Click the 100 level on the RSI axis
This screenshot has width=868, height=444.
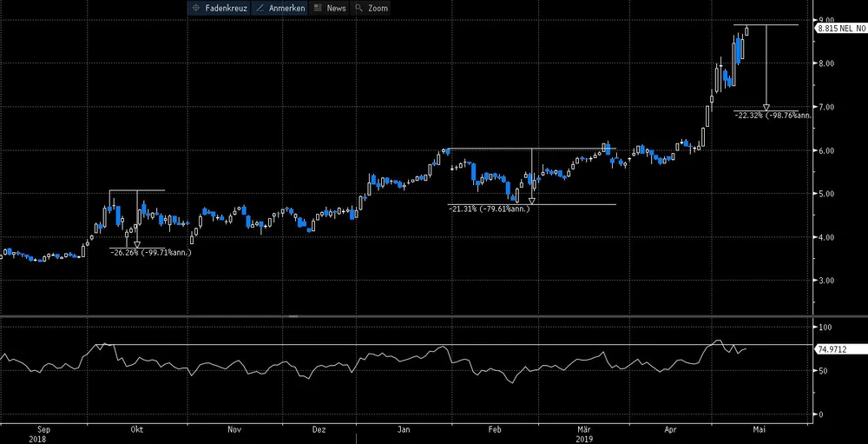pyautogui.click(x=826, y=328)
